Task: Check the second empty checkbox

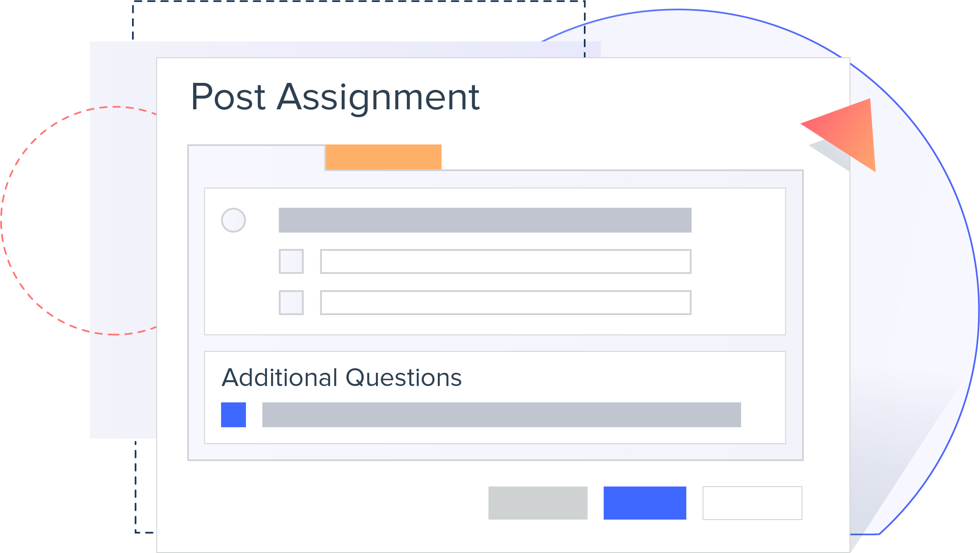Action: [291, 303]
